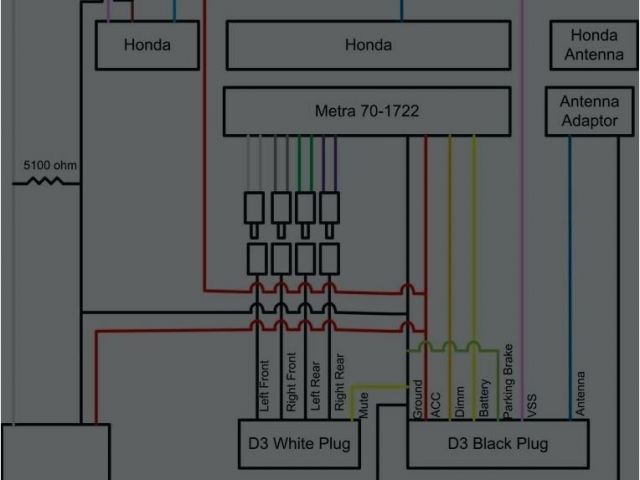Click the Antenna Adaptor box
This screenshot has width=640, height=480.
tap(589, 112)
